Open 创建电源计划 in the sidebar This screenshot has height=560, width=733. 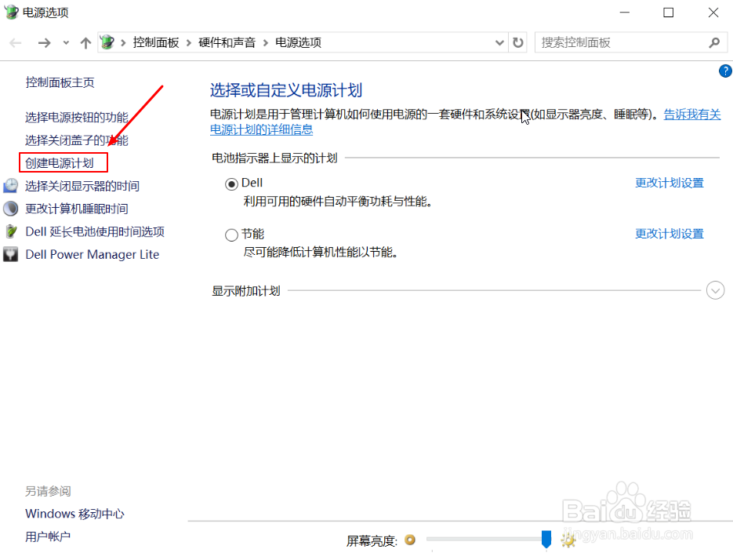tap(63, 162)
